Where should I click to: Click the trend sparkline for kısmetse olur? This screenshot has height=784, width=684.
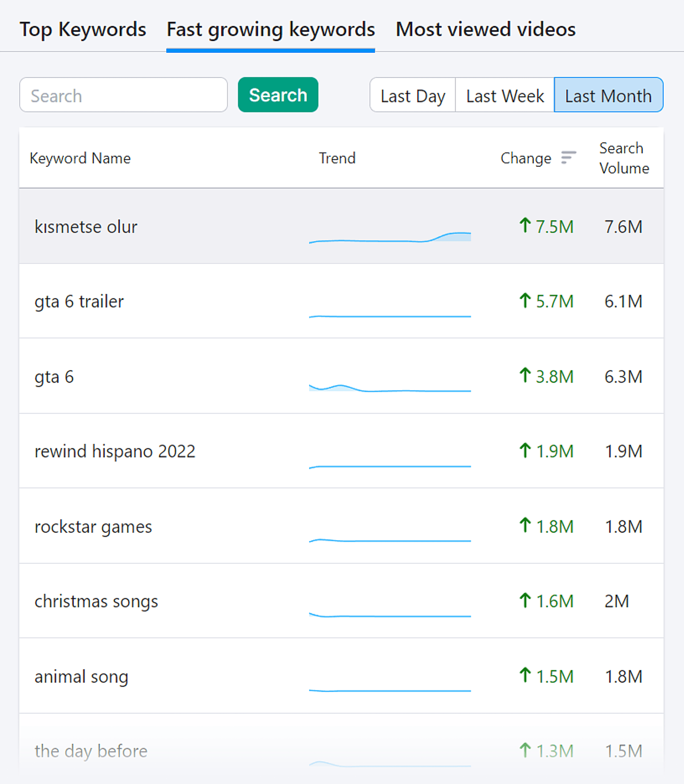point(389,237)
